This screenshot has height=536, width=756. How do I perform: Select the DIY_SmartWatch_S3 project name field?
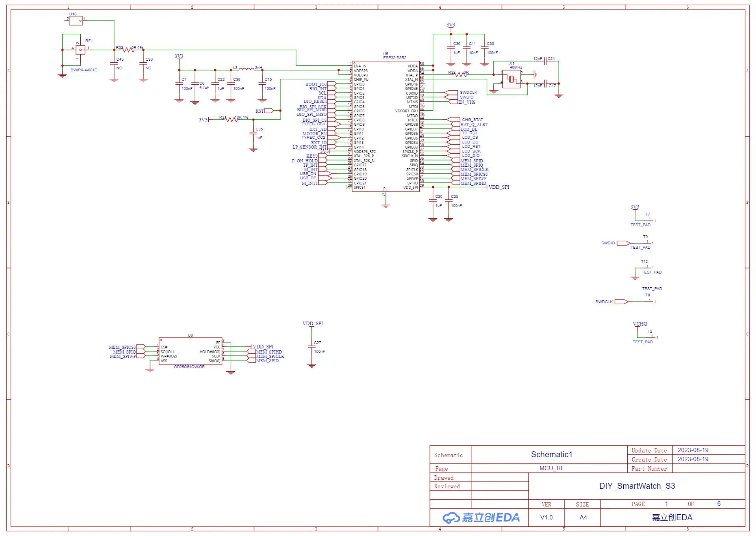637,486
